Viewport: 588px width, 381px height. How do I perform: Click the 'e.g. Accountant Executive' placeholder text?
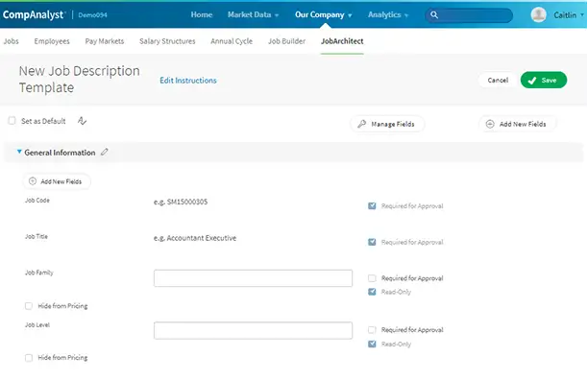pyautogui.click(x=195, y=238)
